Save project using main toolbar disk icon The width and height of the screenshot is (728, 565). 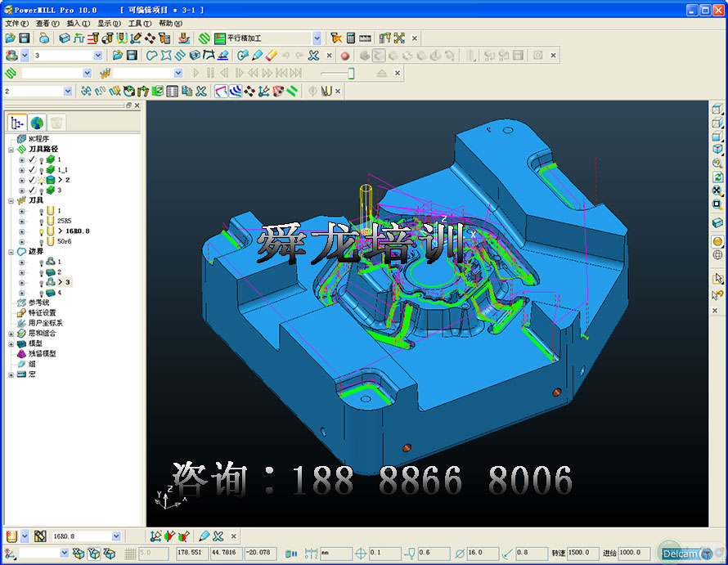(25, 38)
